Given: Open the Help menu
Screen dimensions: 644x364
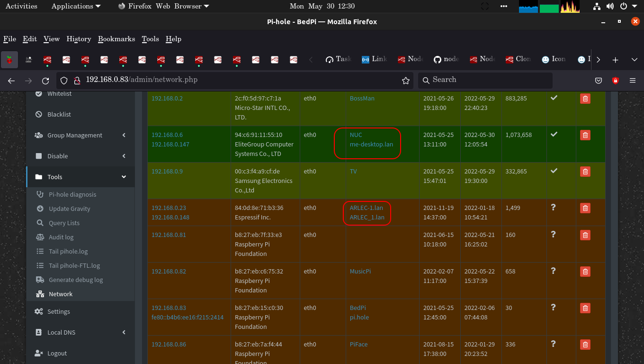Looking at the screenshot, I should 173,39.
